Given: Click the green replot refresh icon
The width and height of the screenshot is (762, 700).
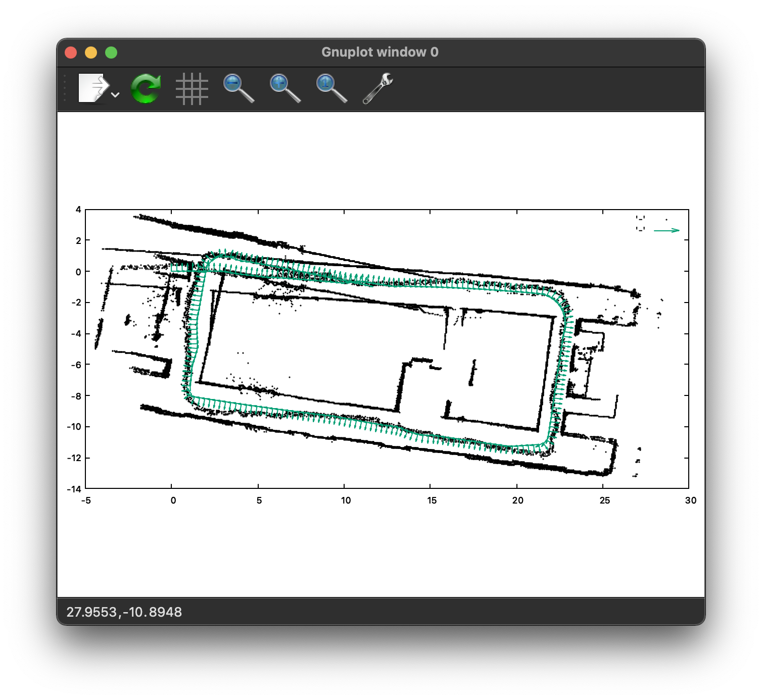Looking at the screenshot, I should pos(146,89).
